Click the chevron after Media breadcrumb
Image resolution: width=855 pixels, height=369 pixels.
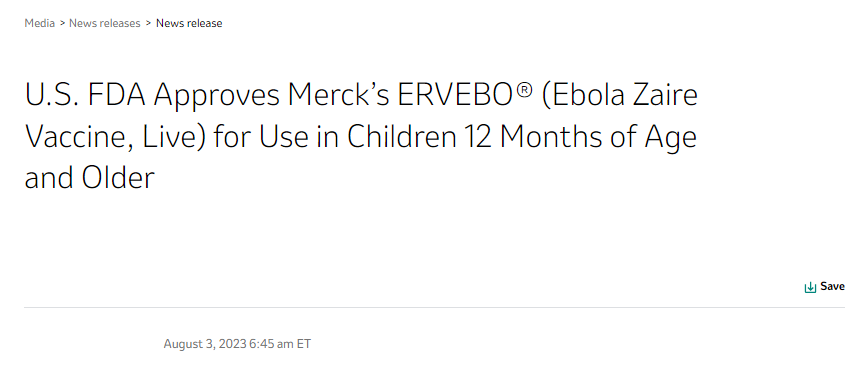pyautogui.click(x=62, y=23)
